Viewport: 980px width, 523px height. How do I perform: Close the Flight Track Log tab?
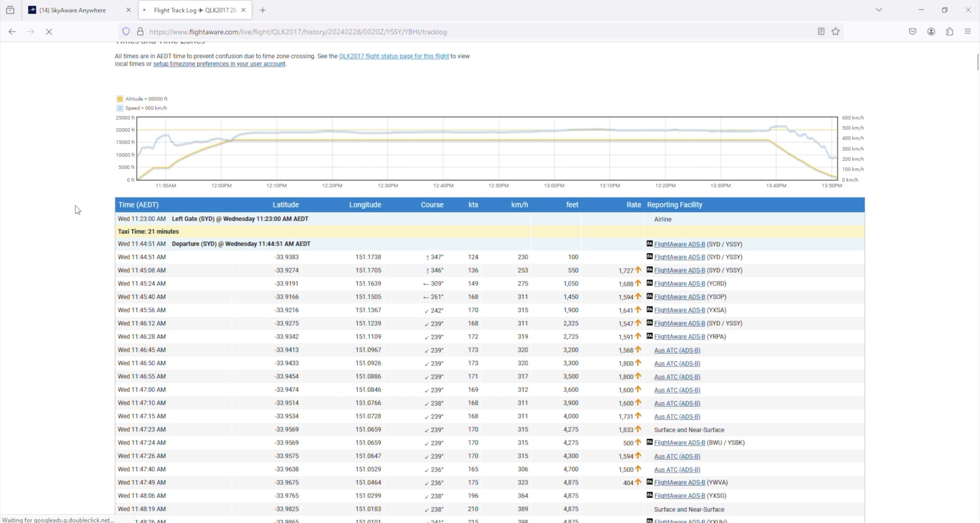pyautogui.click(x=243, y=10)
